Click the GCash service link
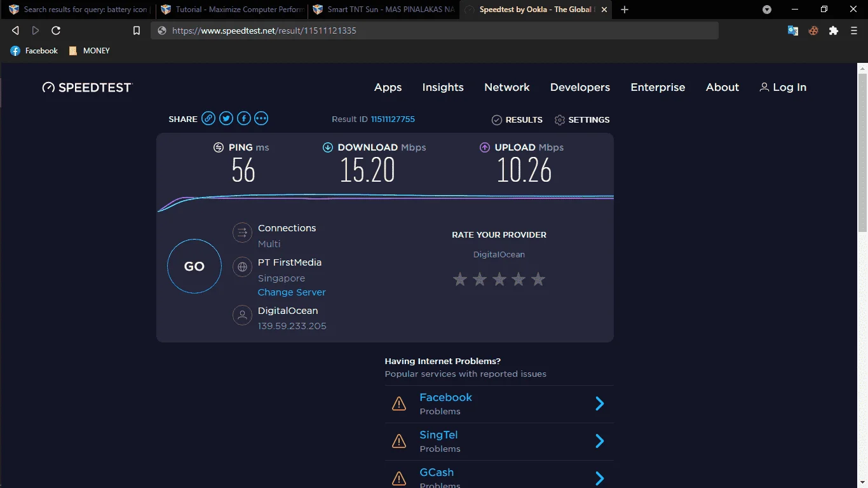This screenshot has height=488, width=868. pyautogui.click(x=437, y=472)
